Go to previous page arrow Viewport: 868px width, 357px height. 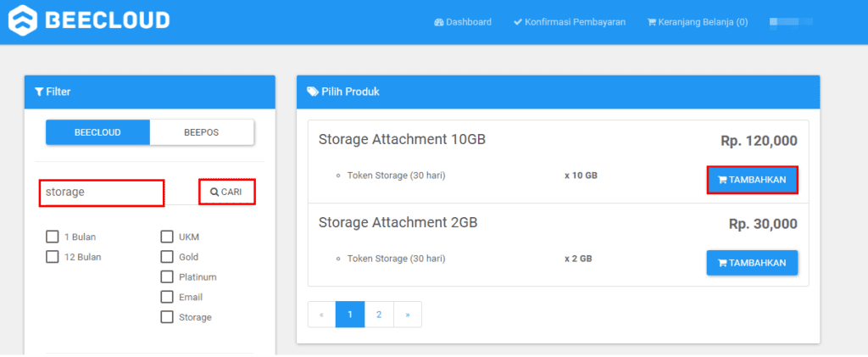point(321,315)
